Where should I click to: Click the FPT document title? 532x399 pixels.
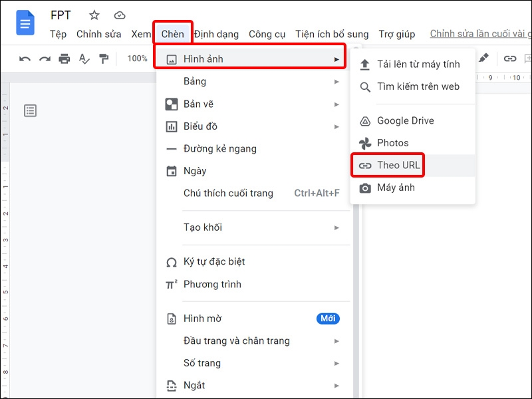tap(61, 15)
